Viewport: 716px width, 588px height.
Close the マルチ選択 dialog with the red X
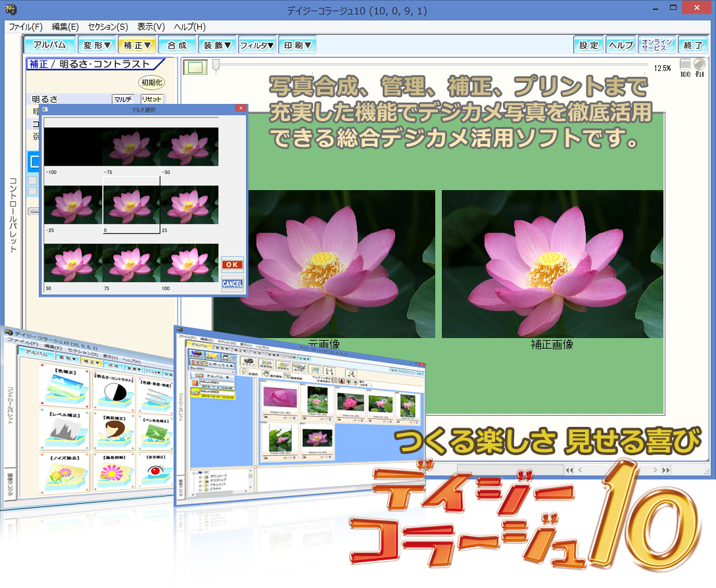point(241,108)
